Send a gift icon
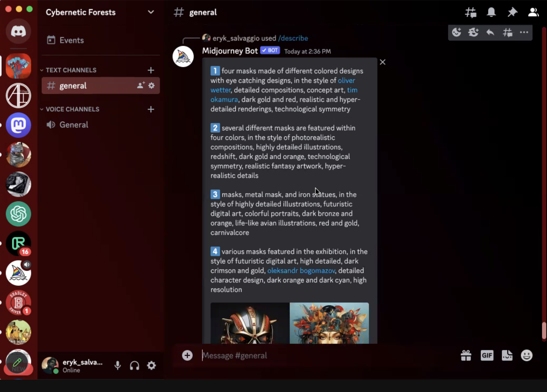Image resolution: width=547 pixels, height=392 pixels. (466, 356)
